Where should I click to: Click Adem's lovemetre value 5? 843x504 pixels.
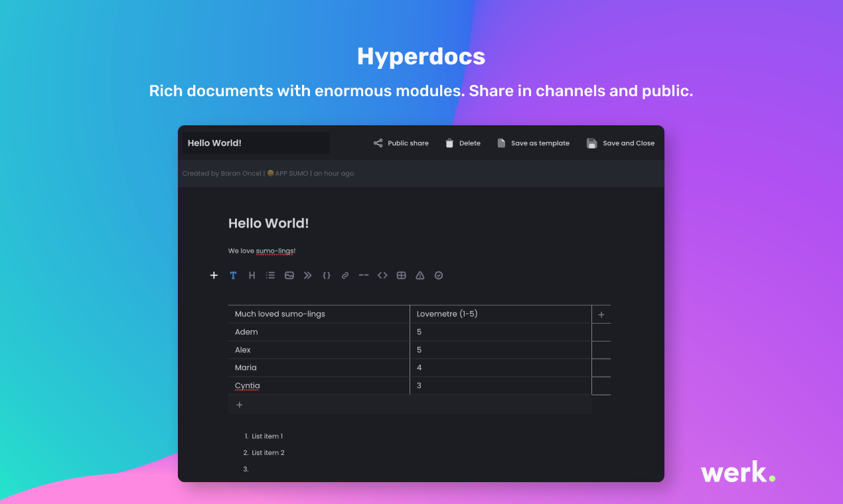coord(500,332)
